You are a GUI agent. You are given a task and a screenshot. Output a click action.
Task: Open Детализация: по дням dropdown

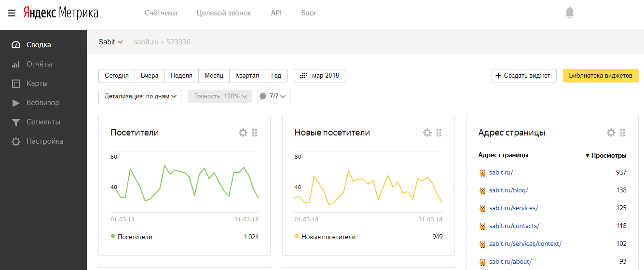[x=139, y=96]
